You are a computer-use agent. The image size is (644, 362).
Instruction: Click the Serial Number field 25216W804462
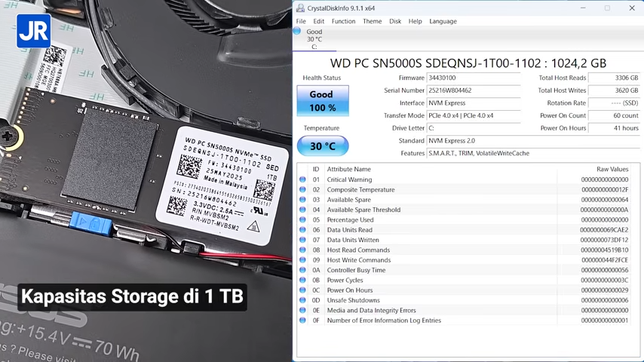click(x=474, y=90)
